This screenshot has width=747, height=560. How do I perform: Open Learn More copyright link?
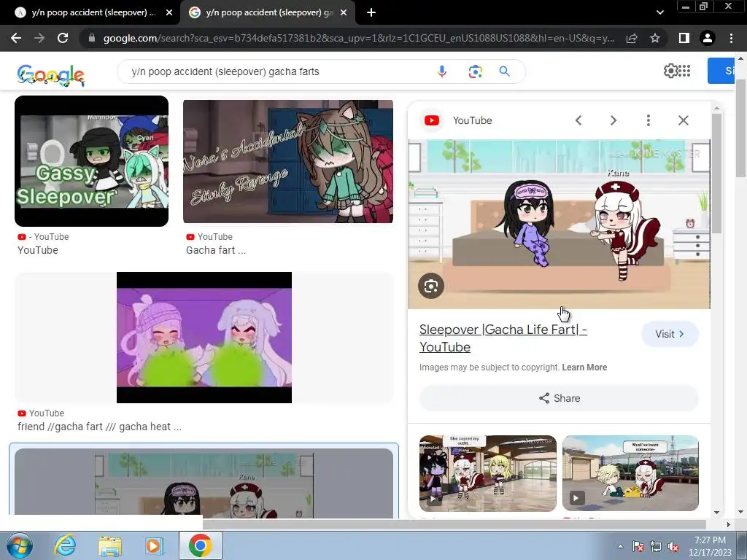tap(584, 367)
